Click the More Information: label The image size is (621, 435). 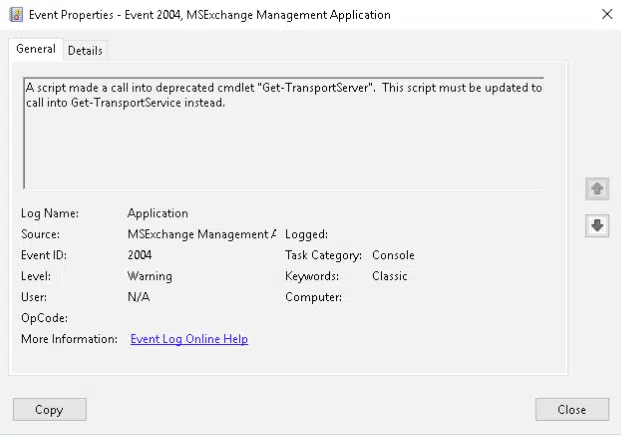click(69, 339)
